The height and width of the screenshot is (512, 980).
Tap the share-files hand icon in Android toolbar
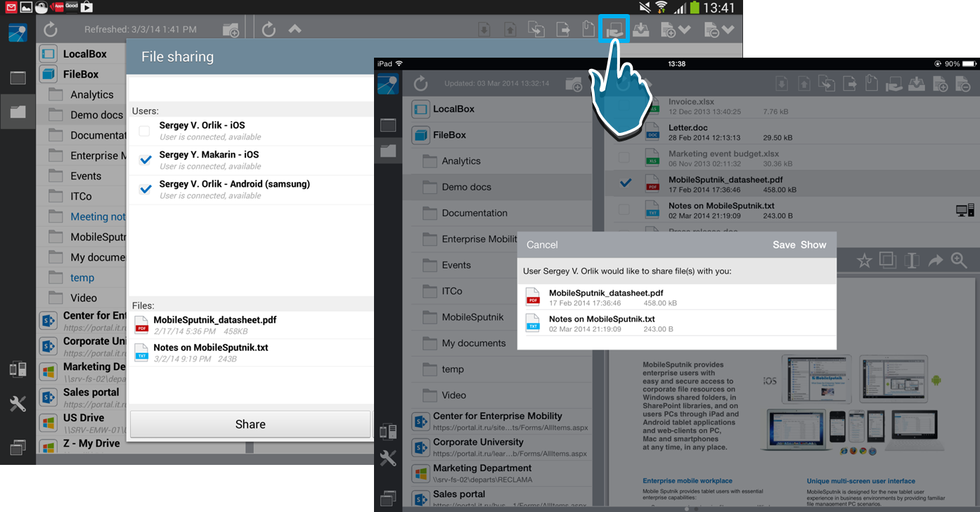click(x=614, y=30)
